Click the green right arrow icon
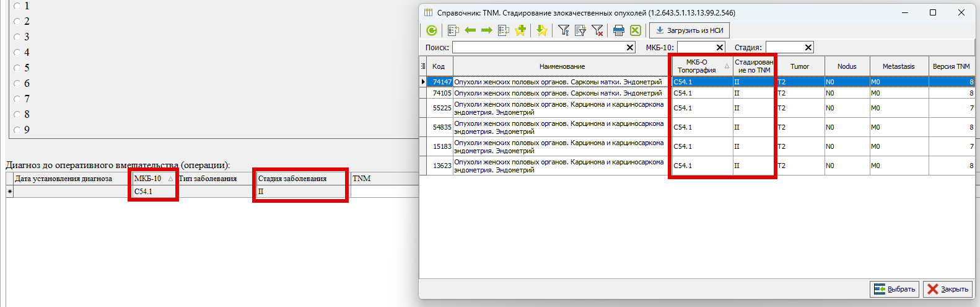This screenshot has width=980, height=307. point(487,30)
